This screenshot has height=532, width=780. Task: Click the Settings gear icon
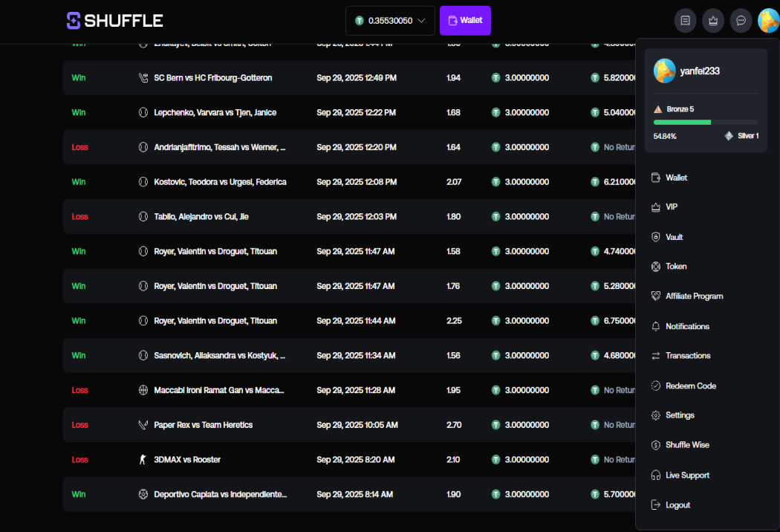(656, 415)
